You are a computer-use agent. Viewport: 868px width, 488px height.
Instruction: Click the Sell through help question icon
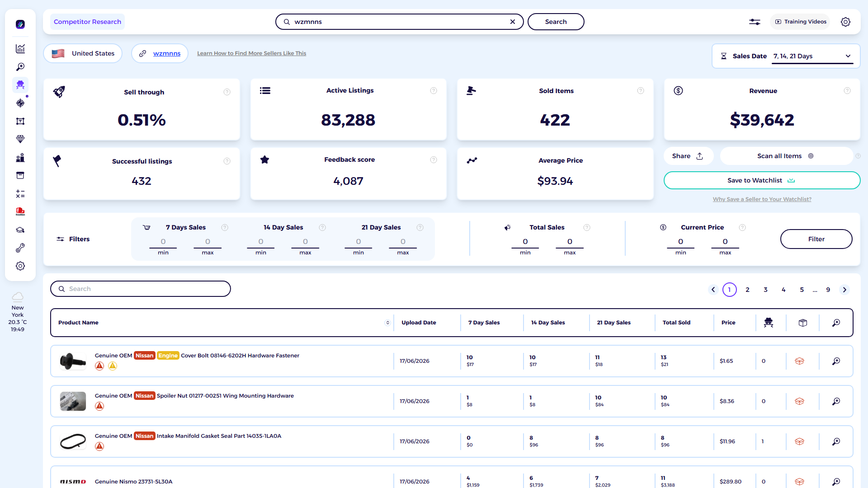coord(227,92)
